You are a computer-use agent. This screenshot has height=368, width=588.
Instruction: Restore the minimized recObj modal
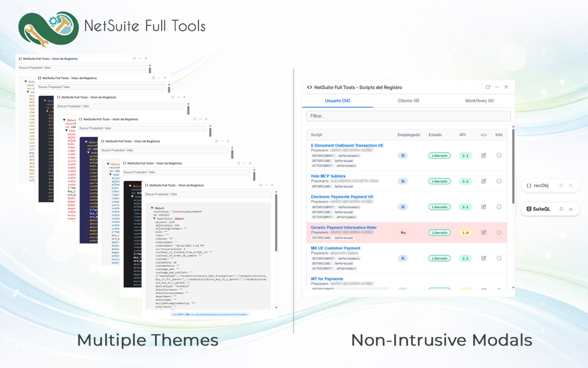point(561,185)
